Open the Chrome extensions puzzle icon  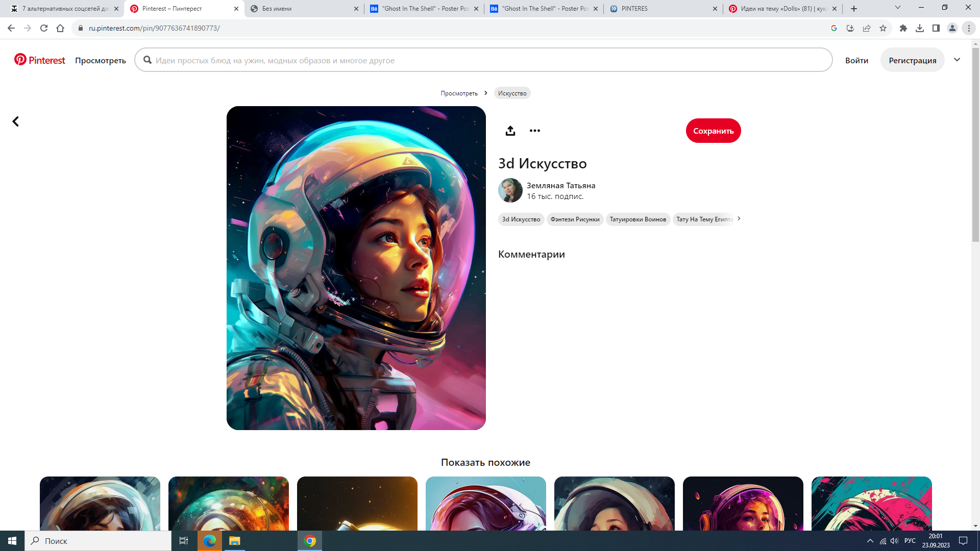tap(903, 28)
